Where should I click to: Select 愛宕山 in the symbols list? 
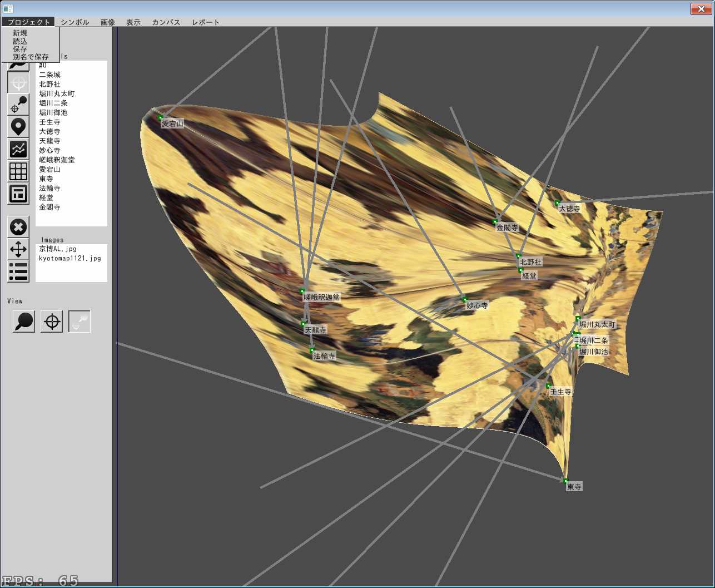click(x=49, y=169)
